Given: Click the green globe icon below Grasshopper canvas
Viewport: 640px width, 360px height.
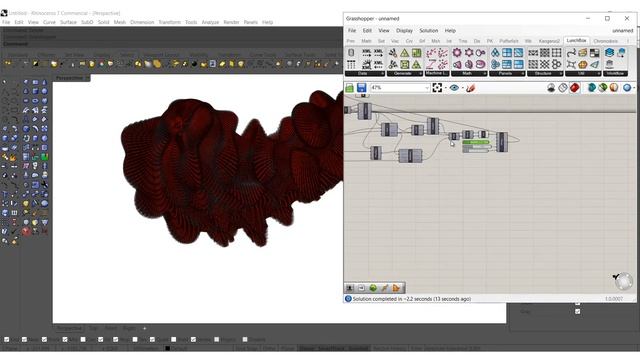Looking at the screenshot, I should [x=373, y=288].
